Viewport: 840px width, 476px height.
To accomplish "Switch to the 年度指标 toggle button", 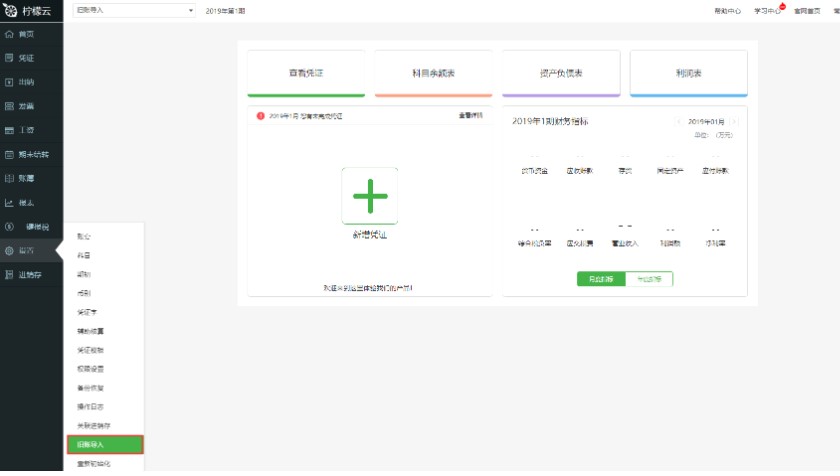I will 649,279.
